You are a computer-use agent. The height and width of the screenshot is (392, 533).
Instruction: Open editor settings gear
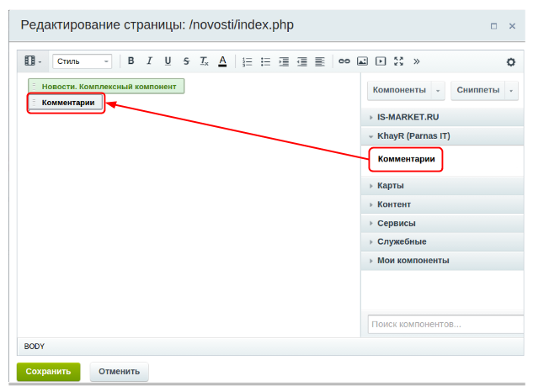[510, 61]
